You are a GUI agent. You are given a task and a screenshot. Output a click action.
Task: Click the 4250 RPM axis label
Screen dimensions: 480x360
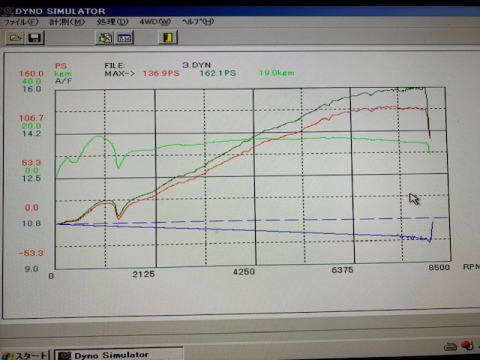[244, 272]
